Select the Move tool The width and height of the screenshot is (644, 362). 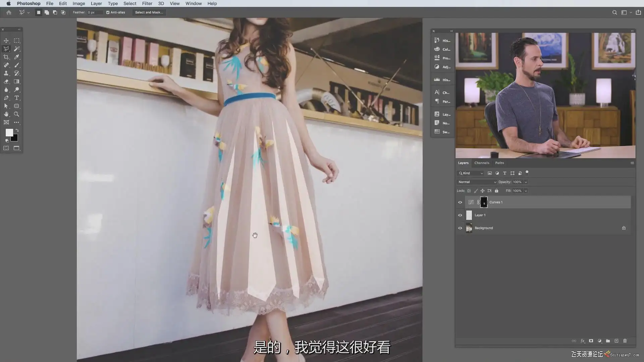6,41
